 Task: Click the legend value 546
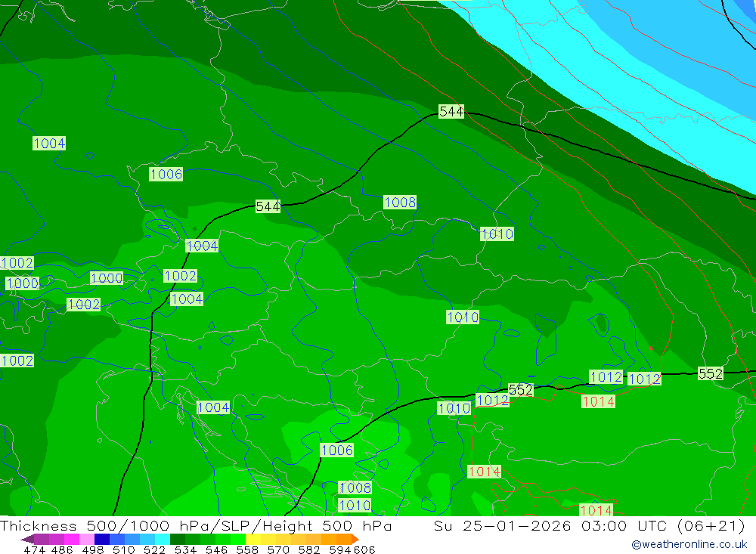[x=216, y=550]
